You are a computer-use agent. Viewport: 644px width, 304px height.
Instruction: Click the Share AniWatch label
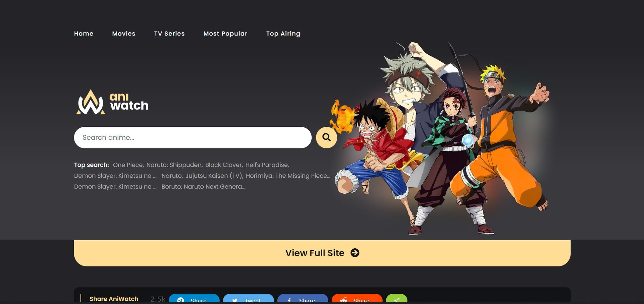(114, 299)
